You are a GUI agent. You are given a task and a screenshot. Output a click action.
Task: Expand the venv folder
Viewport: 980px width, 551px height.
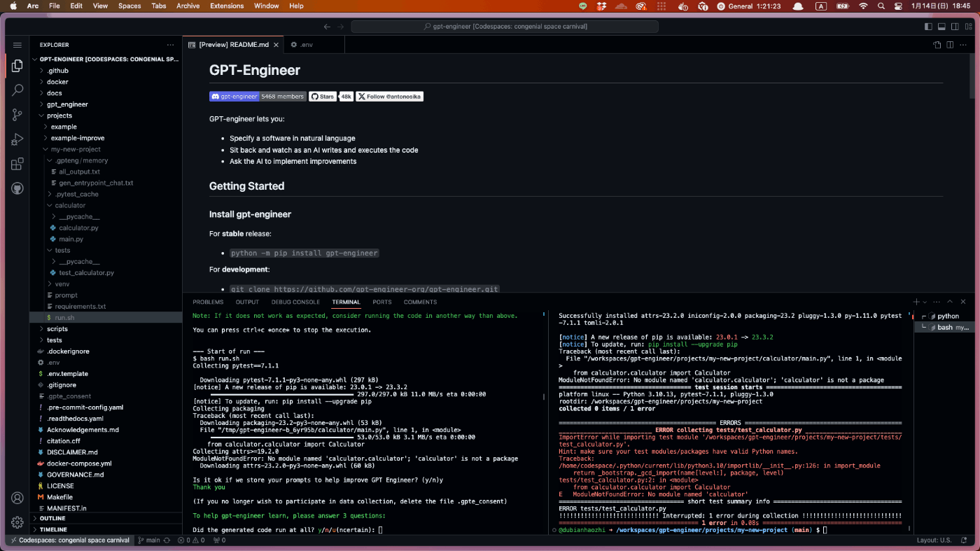point(62,284)
